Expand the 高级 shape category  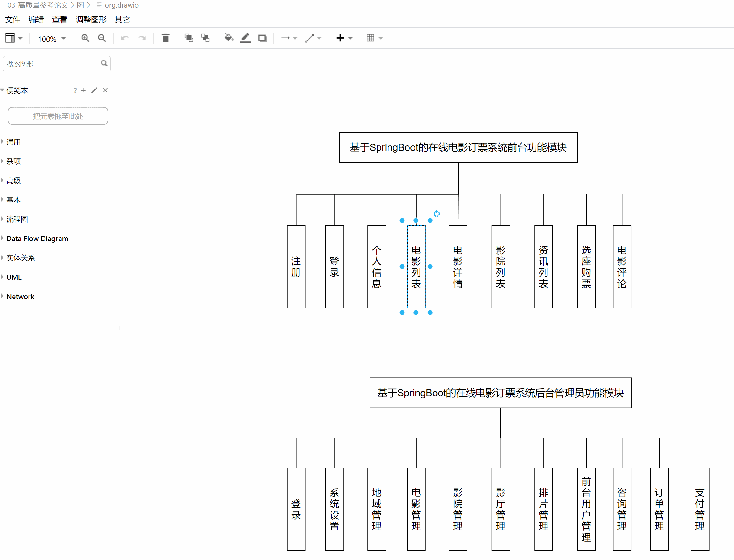click(57, 181)
